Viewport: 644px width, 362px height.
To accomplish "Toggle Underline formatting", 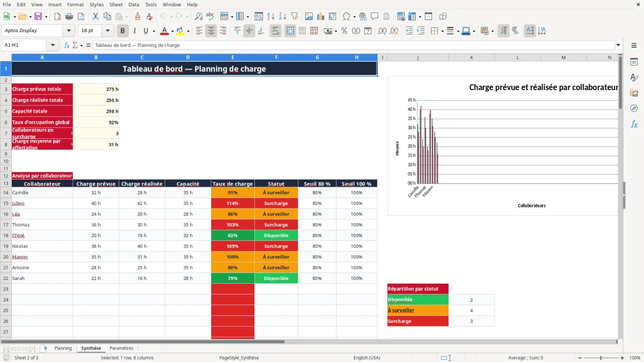I will point(146,31).
